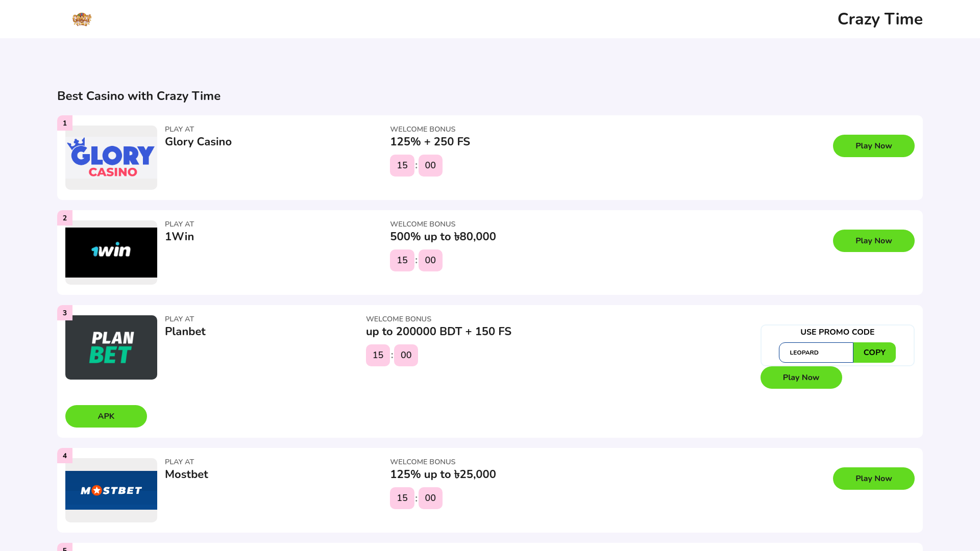Click the USE PROMO CODE label
The image size is (980, 551).
point(837,332)
